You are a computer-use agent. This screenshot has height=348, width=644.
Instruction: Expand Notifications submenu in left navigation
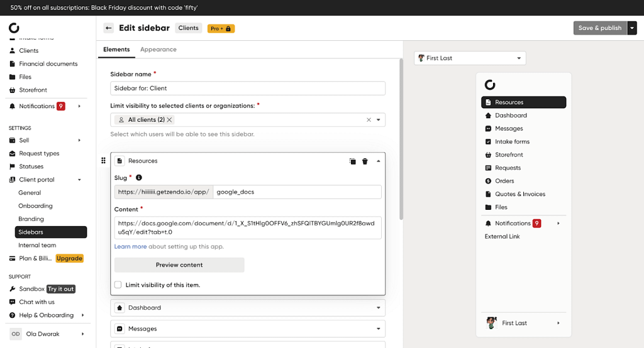[79, 106]
